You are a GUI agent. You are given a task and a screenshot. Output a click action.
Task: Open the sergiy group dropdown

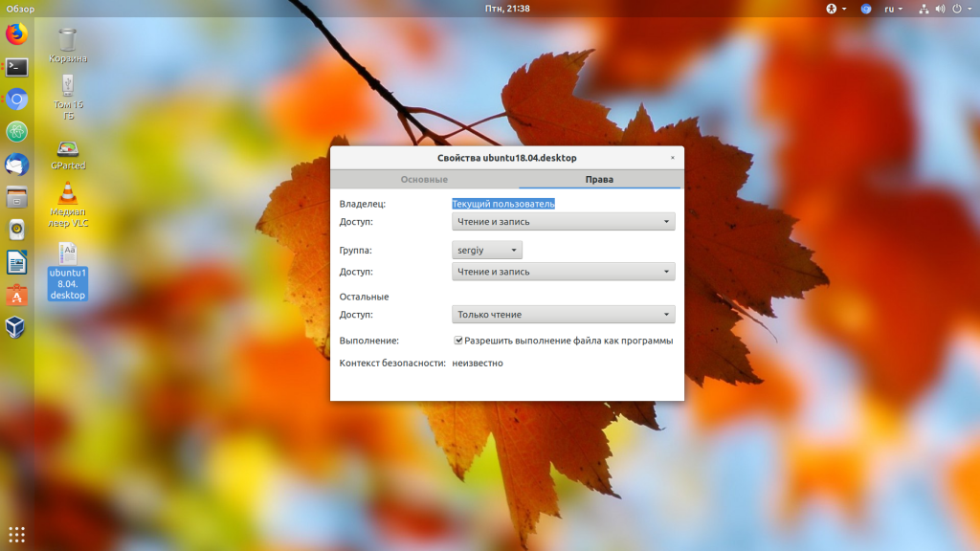[487, 251]
